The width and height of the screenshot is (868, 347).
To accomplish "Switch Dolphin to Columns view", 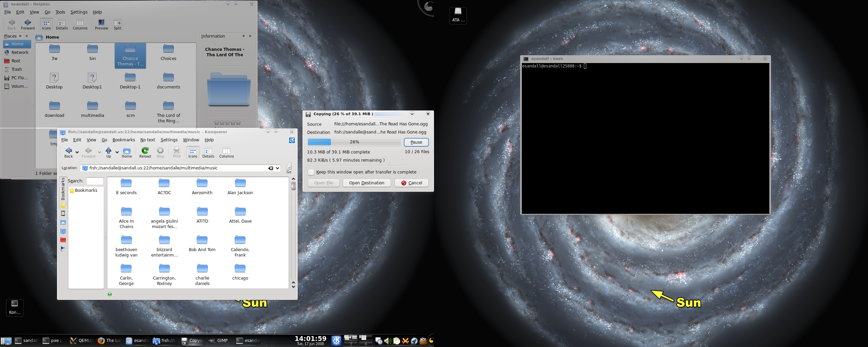I will (80, 24).
